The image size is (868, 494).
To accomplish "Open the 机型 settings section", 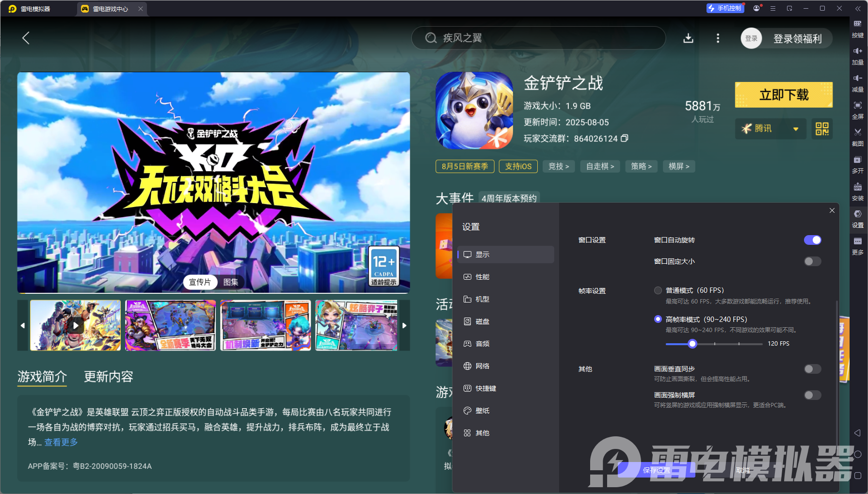I will click(506, 299).
